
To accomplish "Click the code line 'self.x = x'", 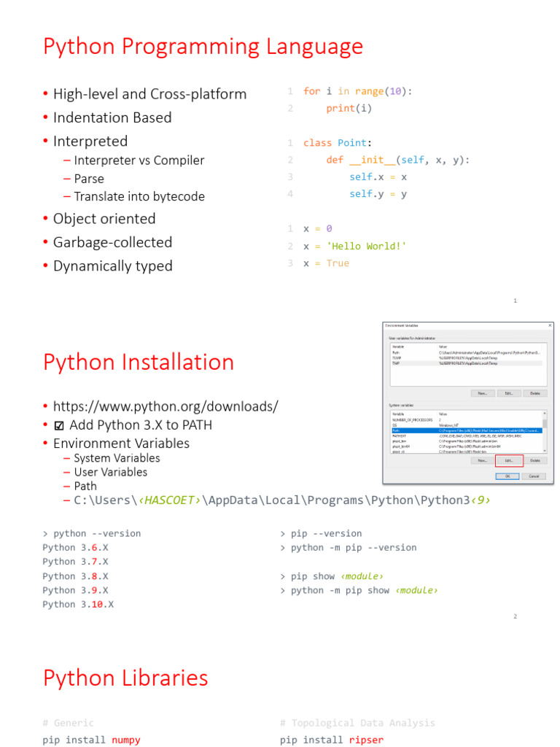I will pos(378,177).
